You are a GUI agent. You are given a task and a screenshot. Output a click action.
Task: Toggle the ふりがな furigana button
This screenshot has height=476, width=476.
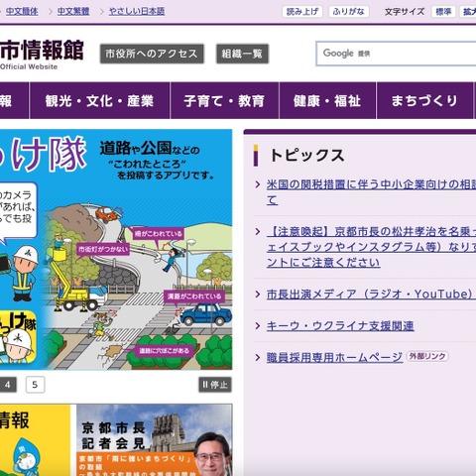pyautogui.click(x=348, y=12)
